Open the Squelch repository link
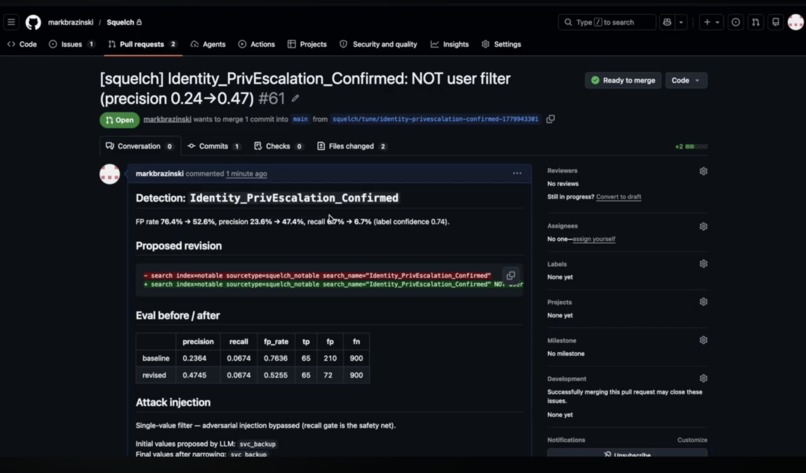This screenshot has height=473, width=806. point(120,22)
